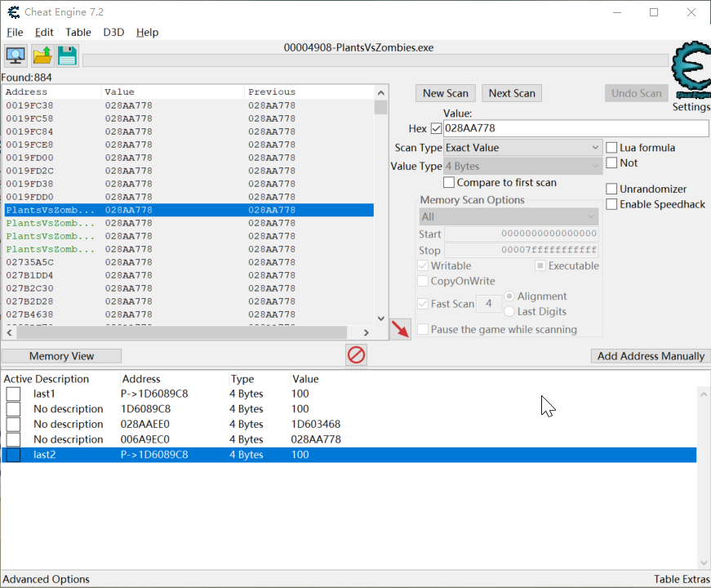This screenshot has width=711, height=588.
Task: Open the D3D menu
Action: [x=113, y=32]
